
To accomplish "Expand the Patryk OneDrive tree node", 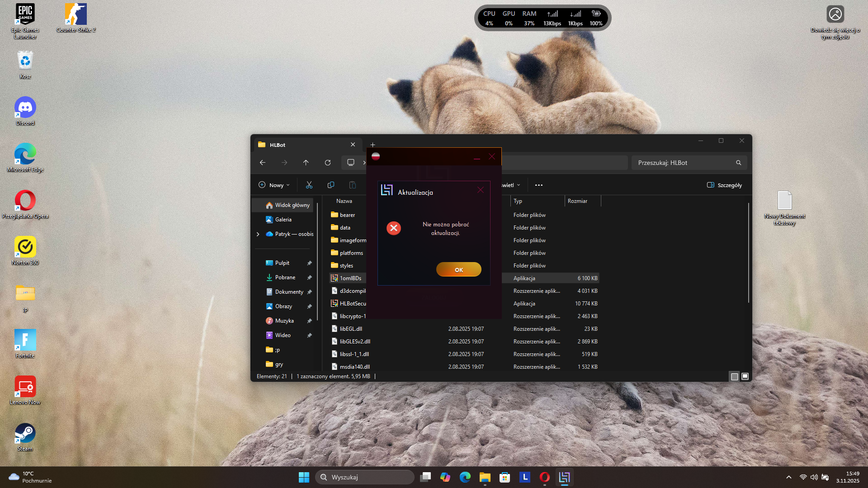I will tap(258, 234).
